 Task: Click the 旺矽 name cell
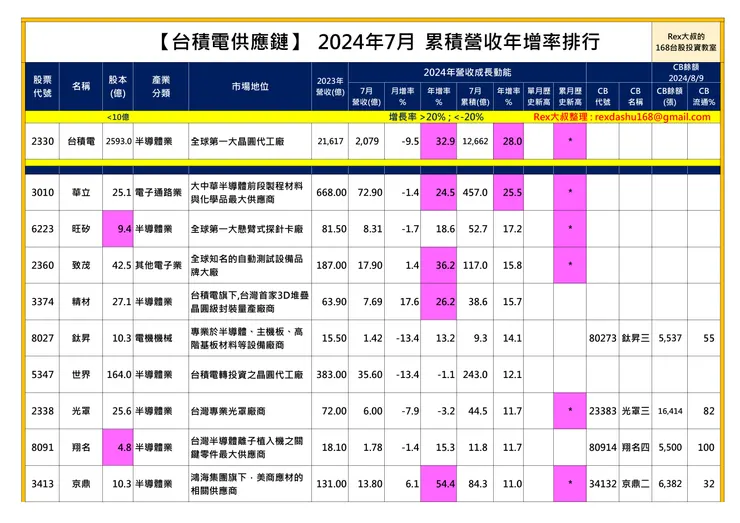pyautogui.click(x=81, y=229)
